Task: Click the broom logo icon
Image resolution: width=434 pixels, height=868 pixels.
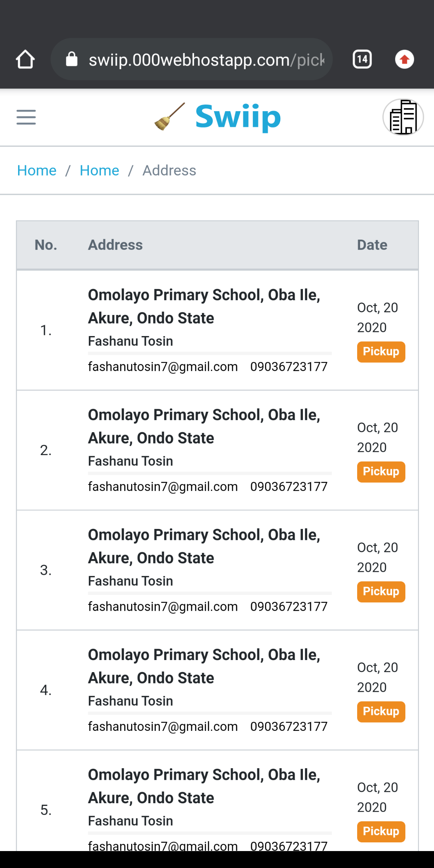Action: coord(170,117)
